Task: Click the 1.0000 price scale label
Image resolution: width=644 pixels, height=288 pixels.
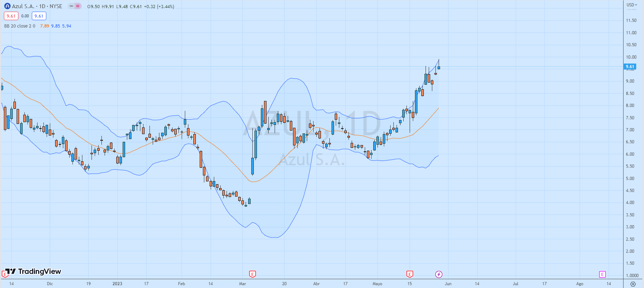Action: click(632, 275)
